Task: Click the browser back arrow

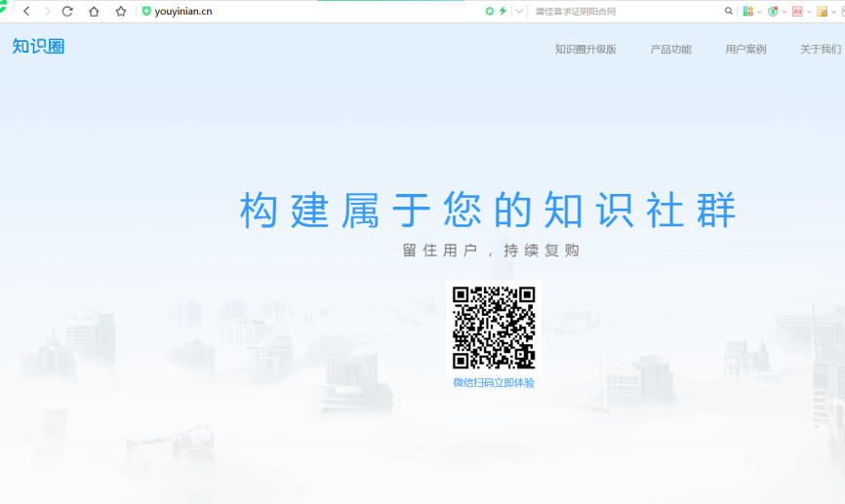Action: point(26,12)
